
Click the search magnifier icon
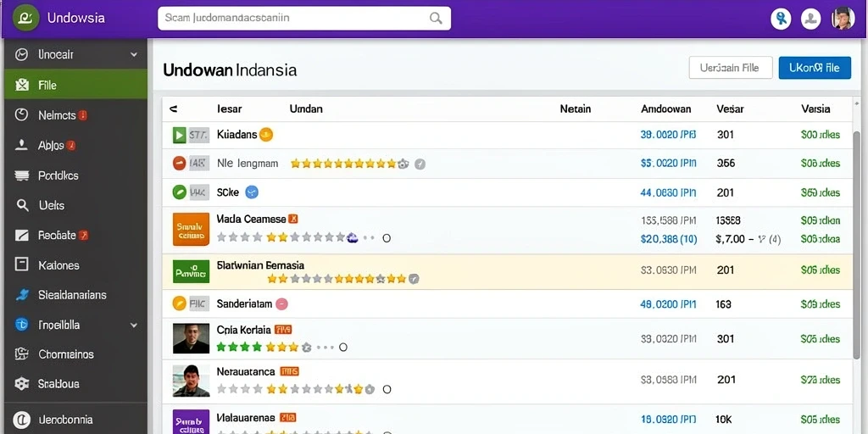(436, 18)
